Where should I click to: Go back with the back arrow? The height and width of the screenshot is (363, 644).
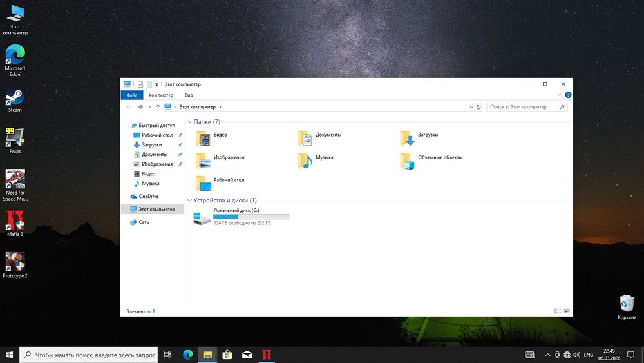[x=129, y=107]
